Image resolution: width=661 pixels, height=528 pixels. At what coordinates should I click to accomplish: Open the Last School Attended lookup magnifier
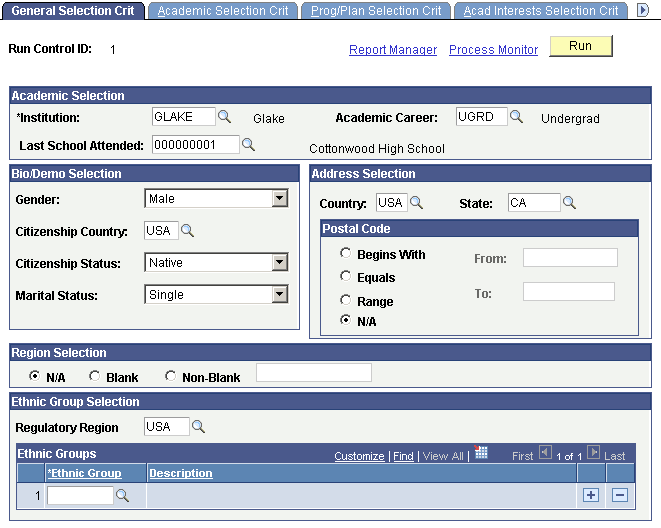pos(248,145)
